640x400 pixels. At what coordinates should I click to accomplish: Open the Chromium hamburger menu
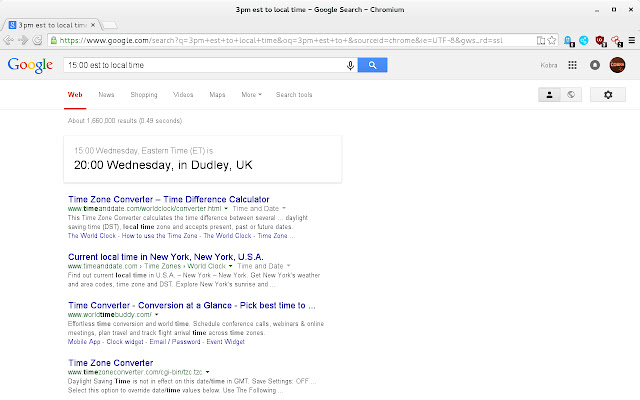click(x=632, y=40)
